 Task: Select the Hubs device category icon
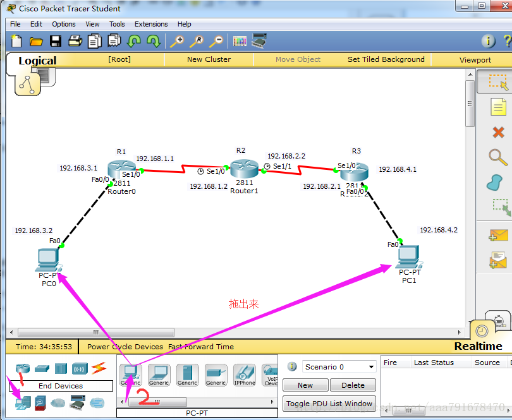pos(61,368)
